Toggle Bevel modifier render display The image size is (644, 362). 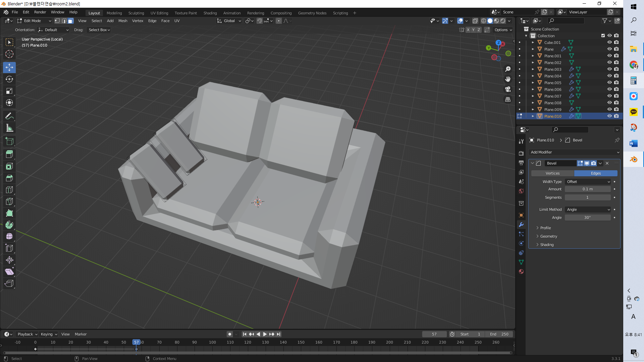[x=594, y=163]
